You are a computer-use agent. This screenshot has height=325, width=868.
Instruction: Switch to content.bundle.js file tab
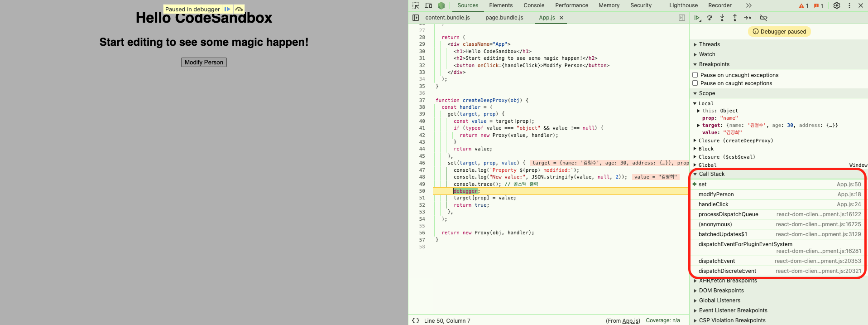(447, 18)
